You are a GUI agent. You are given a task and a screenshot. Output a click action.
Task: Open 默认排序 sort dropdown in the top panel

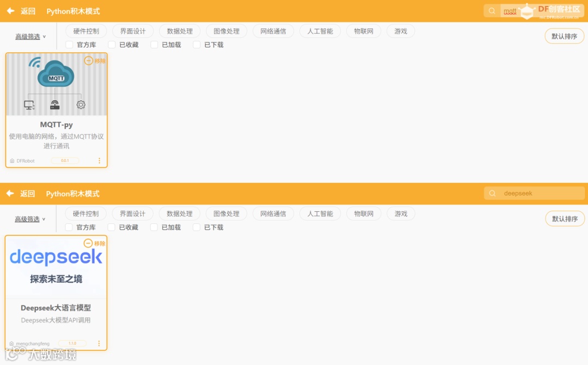[x=564, y=36]
